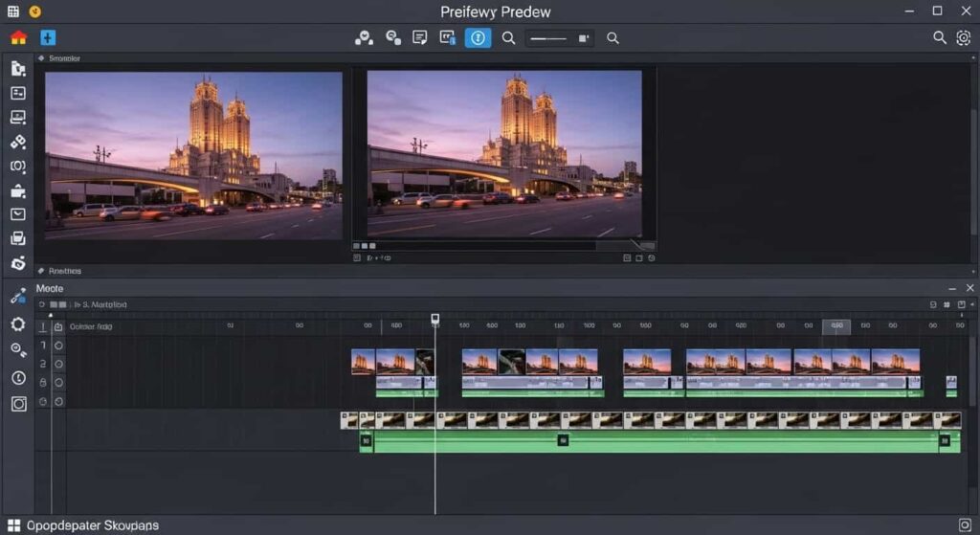
Task: Open settings gear at top right
Action: [x=964, y=37]
